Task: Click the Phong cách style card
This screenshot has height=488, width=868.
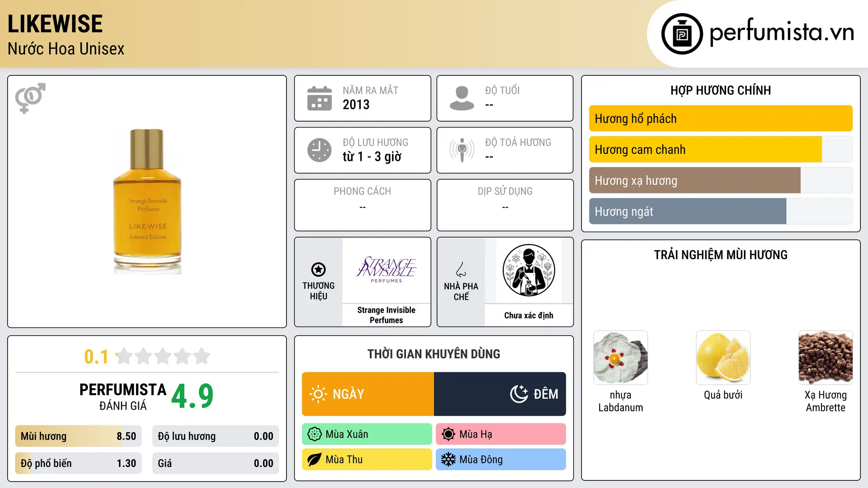Action: coord(363,205)
